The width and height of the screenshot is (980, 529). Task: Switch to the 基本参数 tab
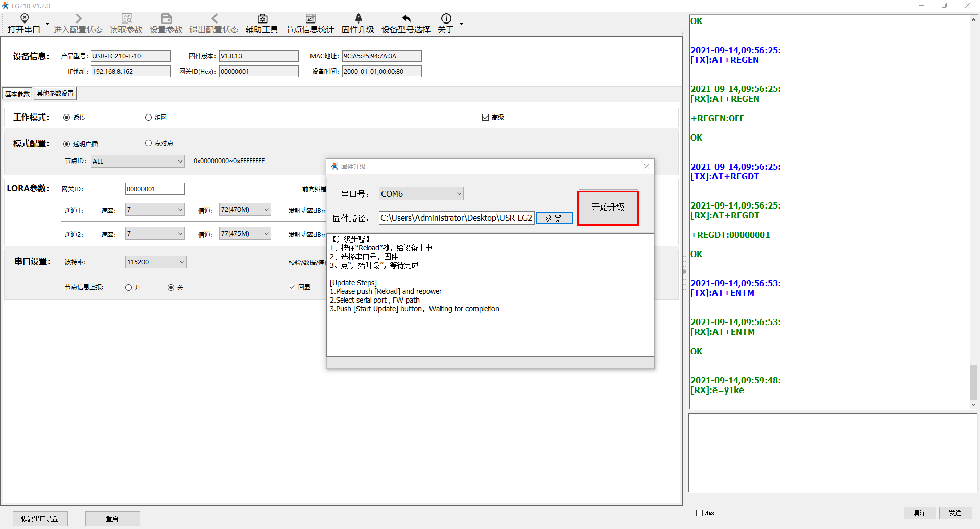pos(17,94)
